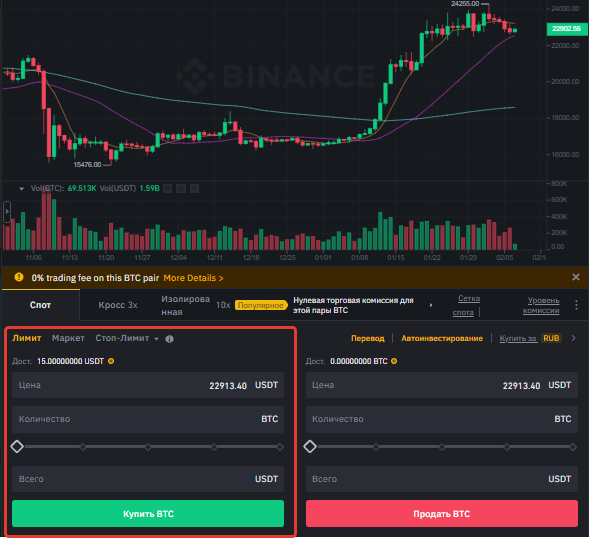Click the coin icon beside available USDT balance
Image resolution: width=589 pixels, height=538 pixels.
tap(111, 361)
